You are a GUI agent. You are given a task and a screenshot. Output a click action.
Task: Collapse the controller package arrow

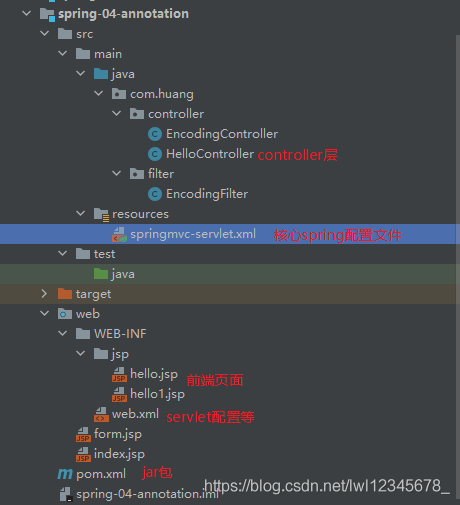click(116, 114)
